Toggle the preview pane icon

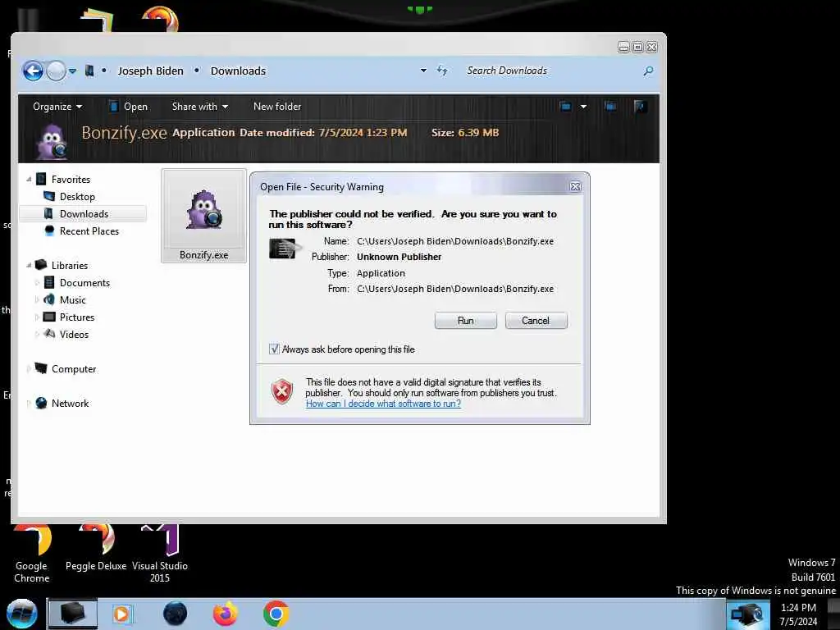(610, 106)
